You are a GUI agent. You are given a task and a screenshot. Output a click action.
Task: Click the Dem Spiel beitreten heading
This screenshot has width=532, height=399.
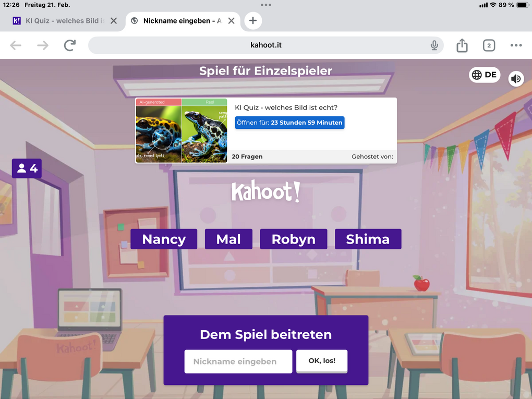coord(265,334)
